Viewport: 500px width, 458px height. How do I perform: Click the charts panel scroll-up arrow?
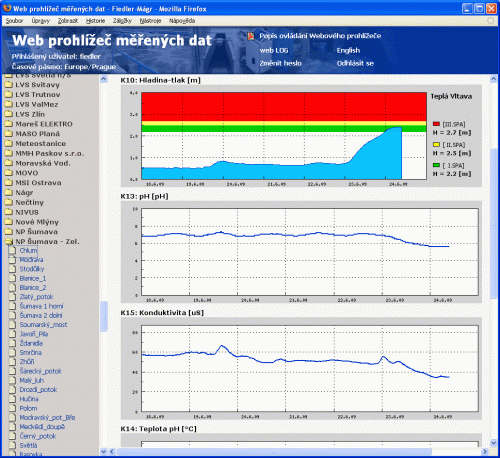[494, 79]
